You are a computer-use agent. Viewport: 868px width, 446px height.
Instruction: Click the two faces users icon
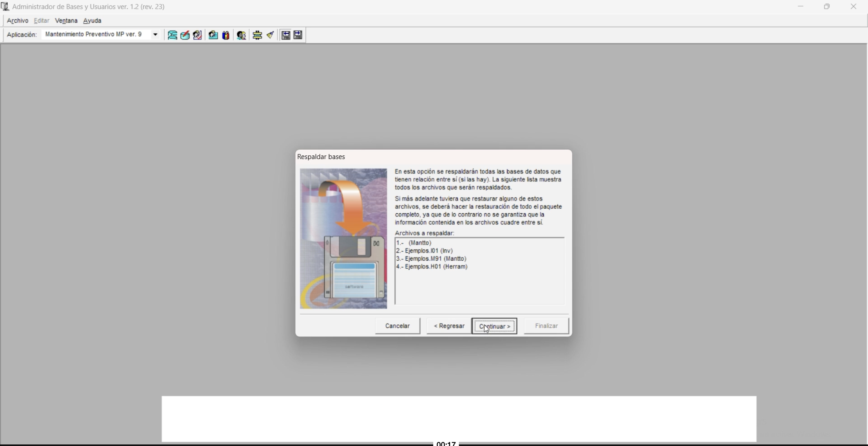241,35
